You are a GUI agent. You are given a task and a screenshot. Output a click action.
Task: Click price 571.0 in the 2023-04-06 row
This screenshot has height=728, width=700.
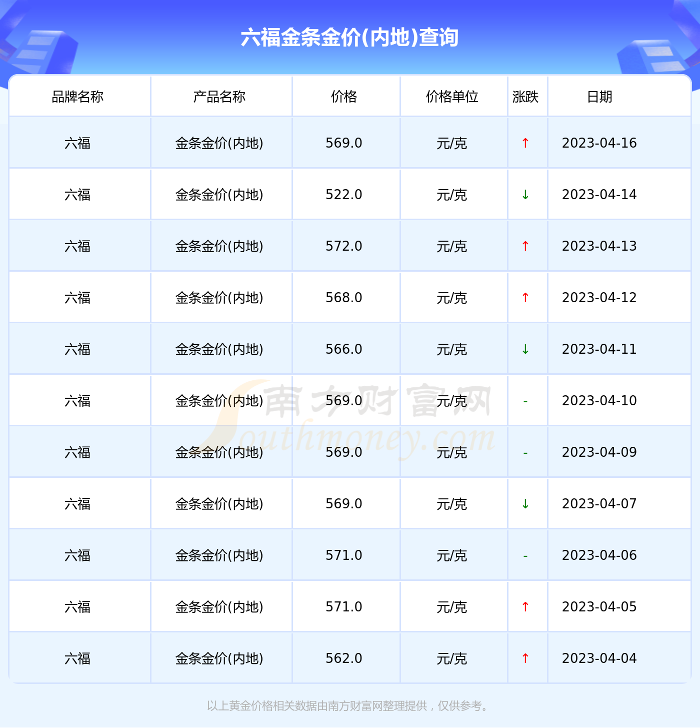[x=344, y=555]
